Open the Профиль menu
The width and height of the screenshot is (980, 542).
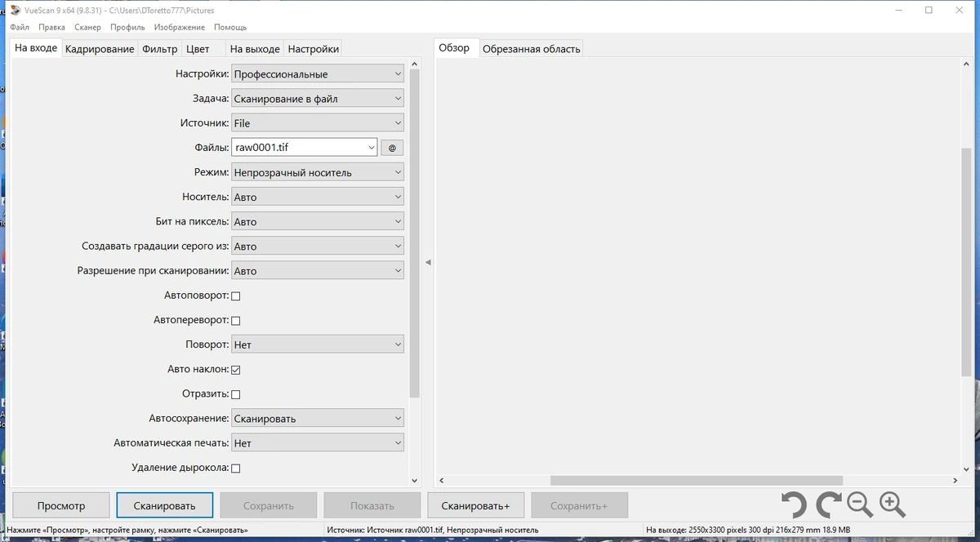[x=127, y=27]
